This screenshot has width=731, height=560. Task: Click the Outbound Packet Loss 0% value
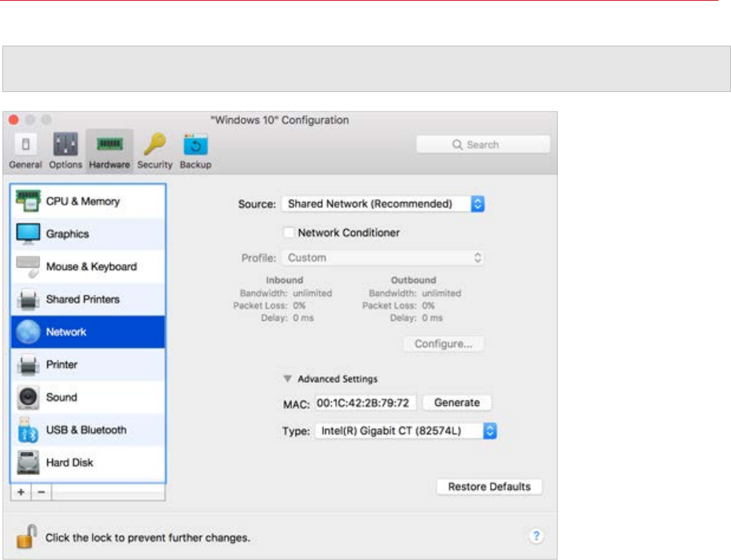tap(428, 306)
